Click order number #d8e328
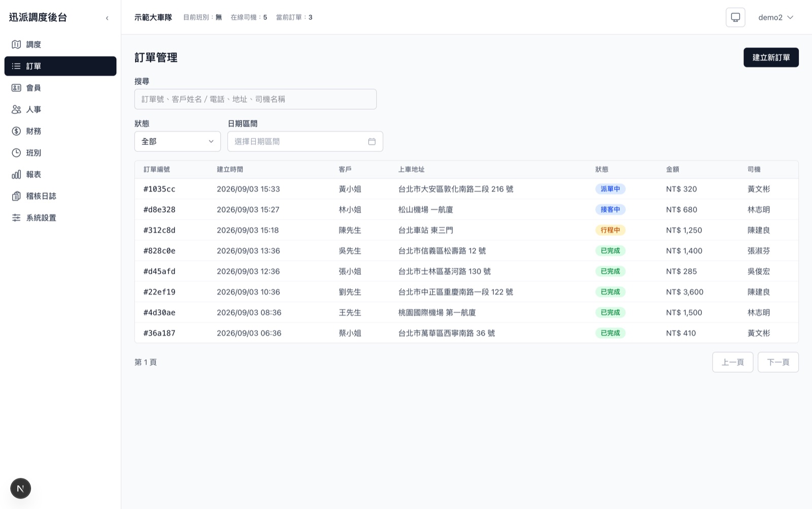The width and height of the screenshot is (812, 509). tap(159, 210)
